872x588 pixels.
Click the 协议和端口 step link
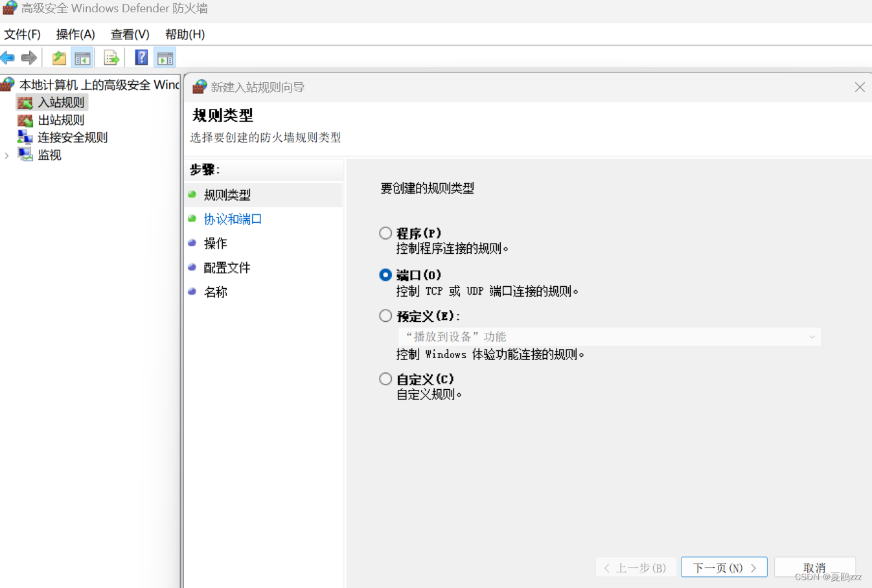coord(233,220)
